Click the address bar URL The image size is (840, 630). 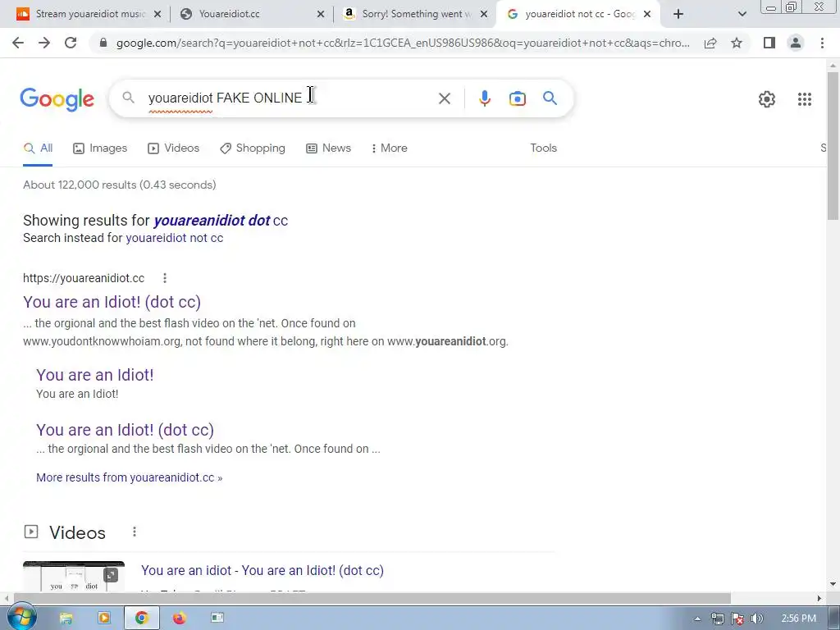tap(403, 43)
